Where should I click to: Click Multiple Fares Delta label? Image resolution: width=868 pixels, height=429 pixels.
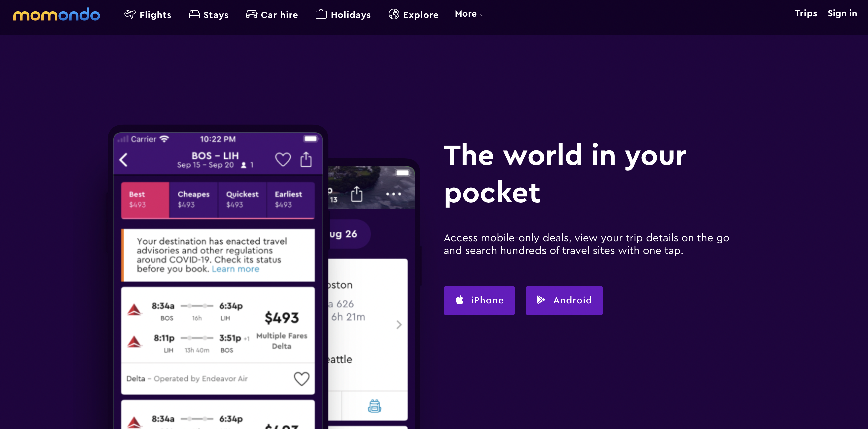282,341
